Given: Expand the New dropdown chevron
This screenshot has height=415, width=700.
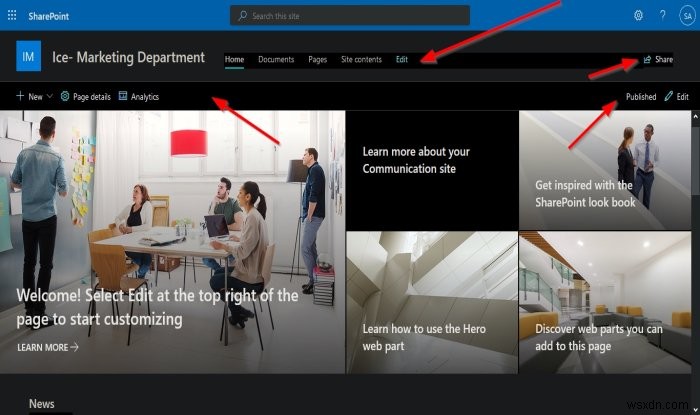Looking at the screenshot, I should pyautogui.click(x=50, y=96).
